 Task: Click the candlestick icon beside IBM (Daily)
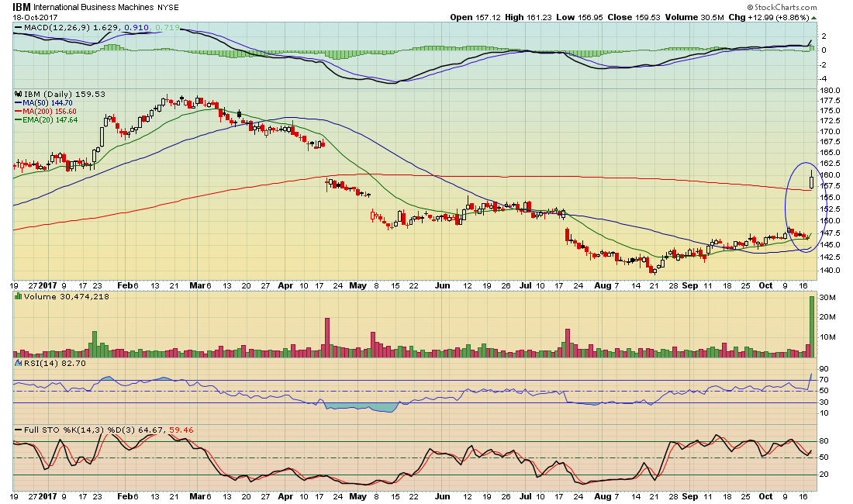(x=19, y=94)
